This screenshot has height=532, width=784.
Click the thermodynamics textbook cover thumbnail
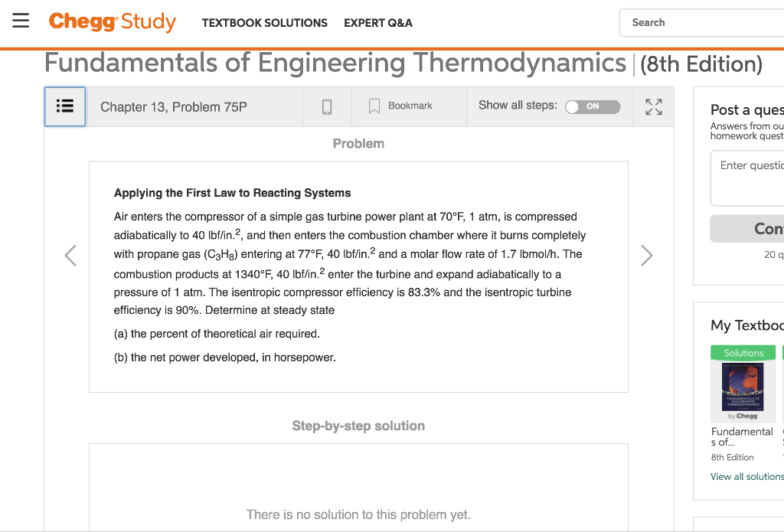743,387
